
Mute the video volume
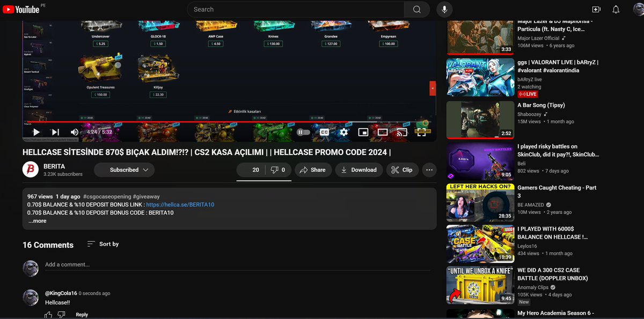[x=75, y=132]
